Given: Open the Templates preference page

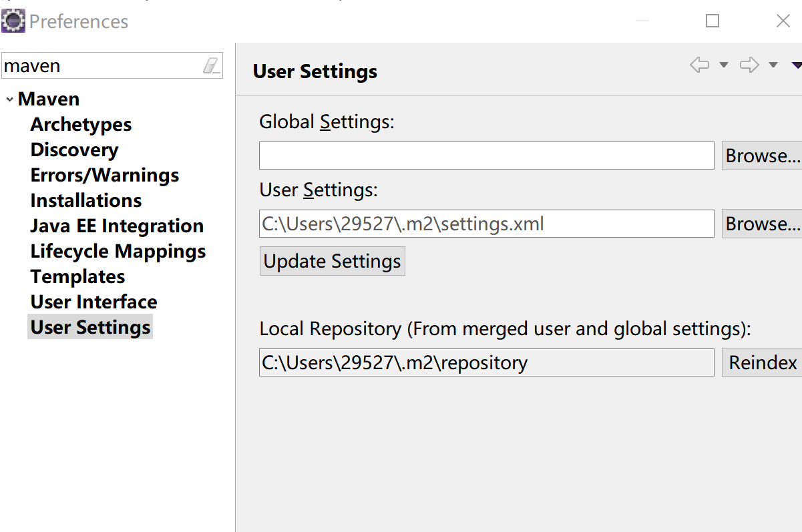Looking at the screenshot, I should [x=77, y=276].
